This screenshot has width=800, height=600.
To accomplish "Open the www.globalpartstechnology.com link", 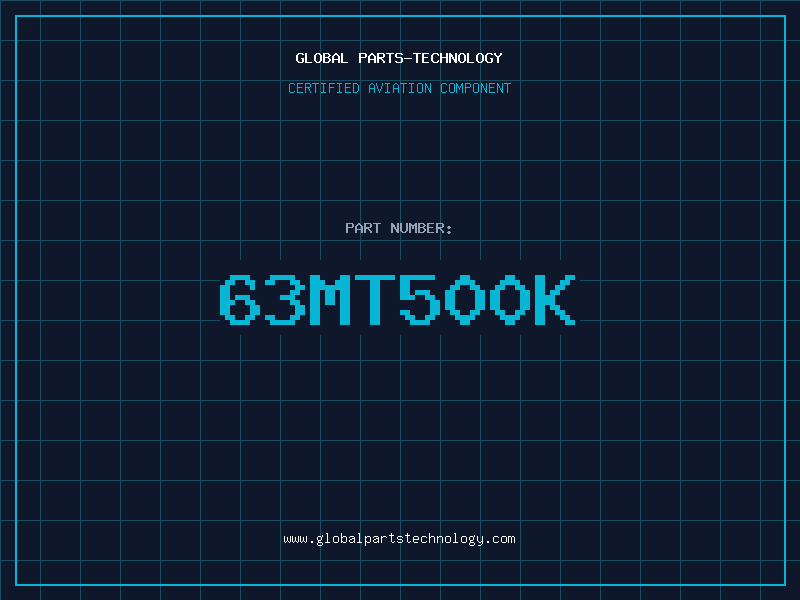I will (x=399, y=539).
